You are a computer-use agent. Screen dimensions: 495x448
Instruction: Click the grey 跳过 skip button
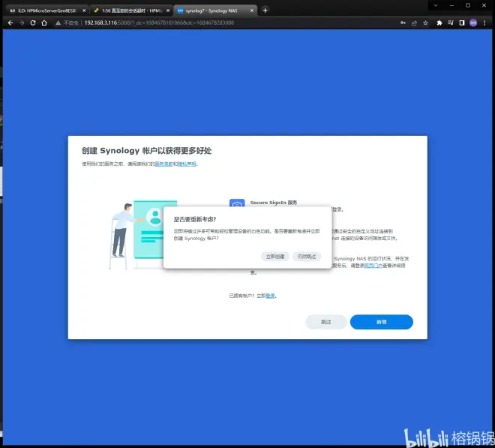326,322
